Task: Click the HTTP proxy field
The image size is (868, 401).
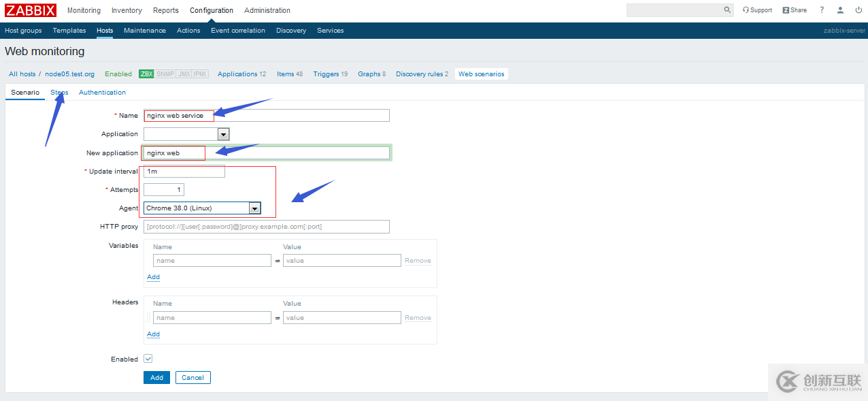Action: pyautogui.click(x=267, y=227)
